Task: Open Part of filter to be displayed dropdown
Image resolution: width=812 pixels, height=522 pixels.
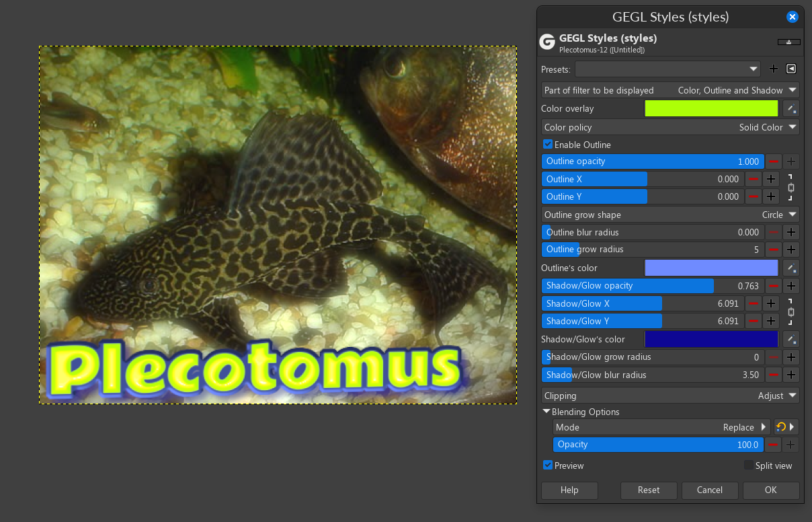Action: click(670, 90)
